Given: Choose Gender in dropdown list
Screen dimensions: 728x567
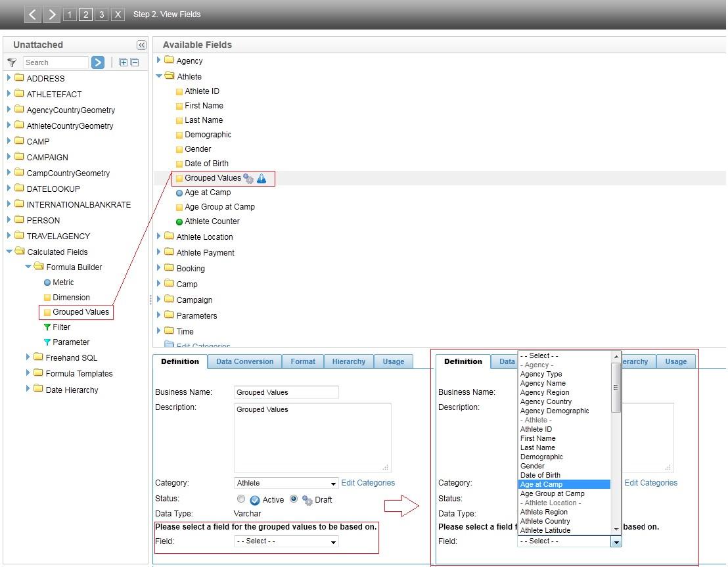Looking at the screenshot, I should [x=564, y=466].
